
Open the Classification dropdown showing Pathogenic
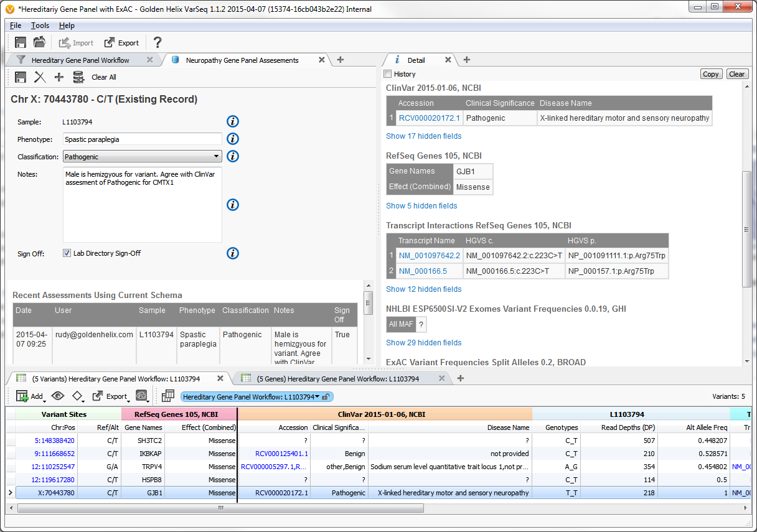142,156
